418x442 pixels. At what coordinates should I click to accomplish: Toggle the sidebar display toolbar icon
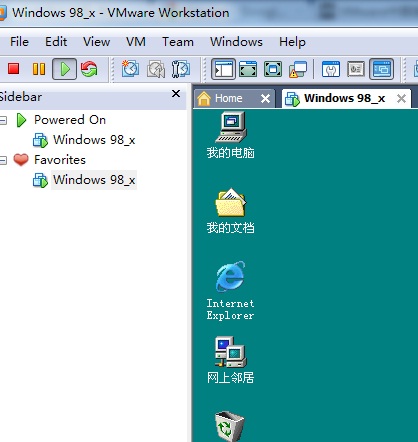(x=223, y=69)
